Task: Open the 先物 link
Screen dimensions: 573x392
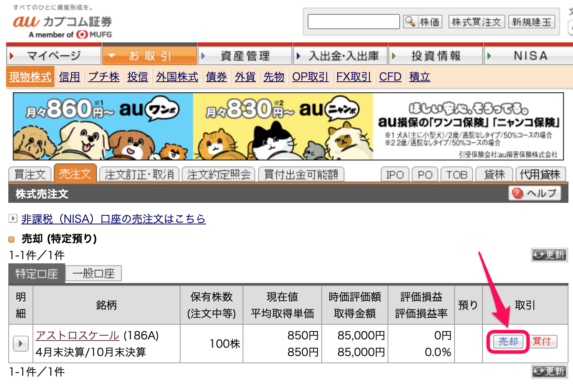Action: pyautogui.click(x=274, y=77)
